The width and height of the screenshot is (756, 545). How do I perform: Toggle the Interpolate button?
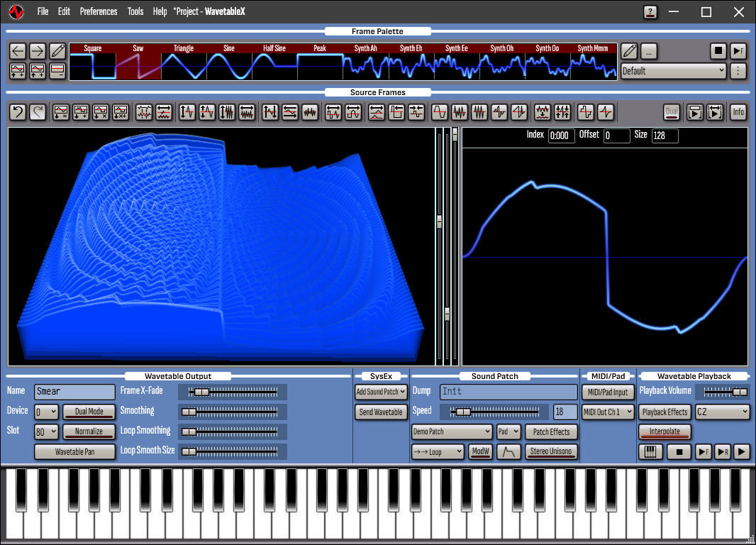click(x=665, y=431)
